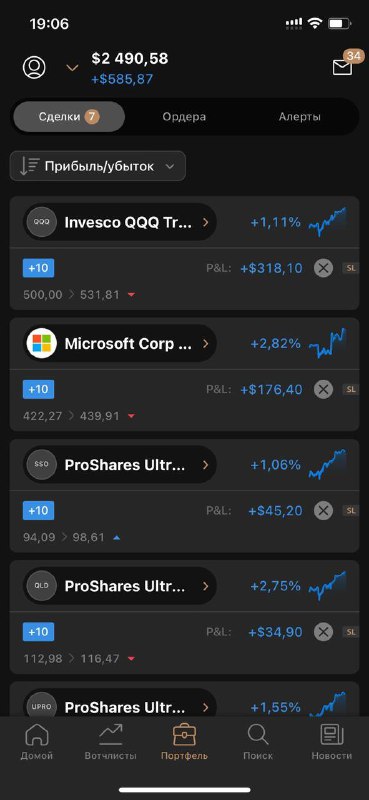This screenshot has width=369, height=800.
Task: Open Поиск search magnifier
Action: [258, 742]
